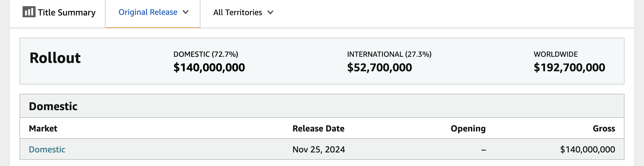
Task: Click the Rollout heading
Action: tap(55, 58)
